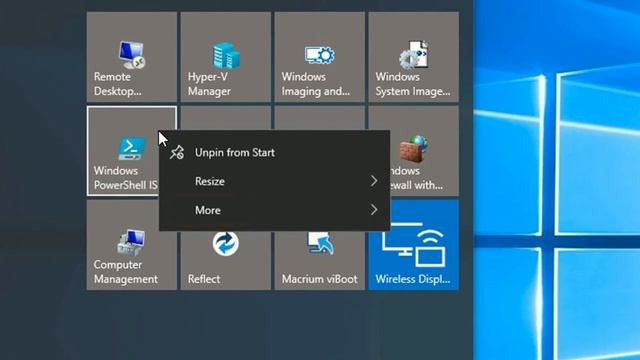The height and width of the screenshot is (360, 640).
Task: Launch Hyper-V Manager tile icon
Action: pos(226,56)
